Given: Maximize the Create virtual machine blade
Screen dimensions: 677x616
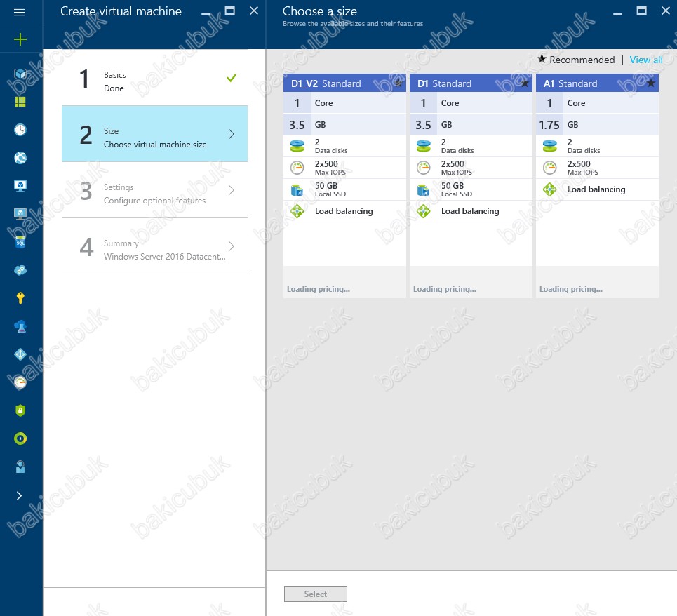Looking at the screenshot, I should point(230,11).
